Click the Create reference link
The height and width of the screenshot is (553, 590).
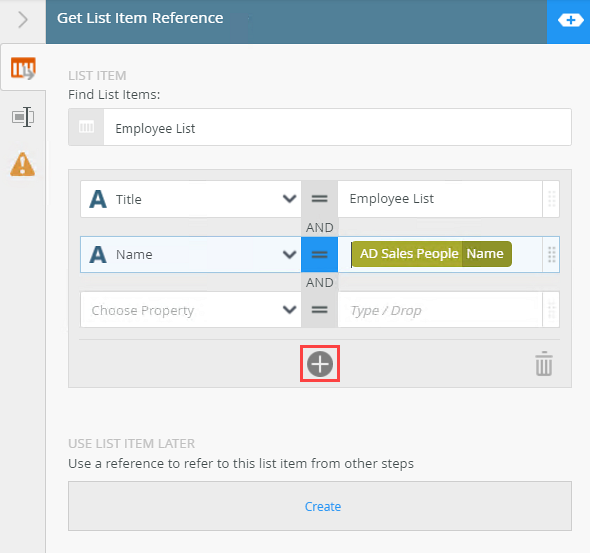323,506
